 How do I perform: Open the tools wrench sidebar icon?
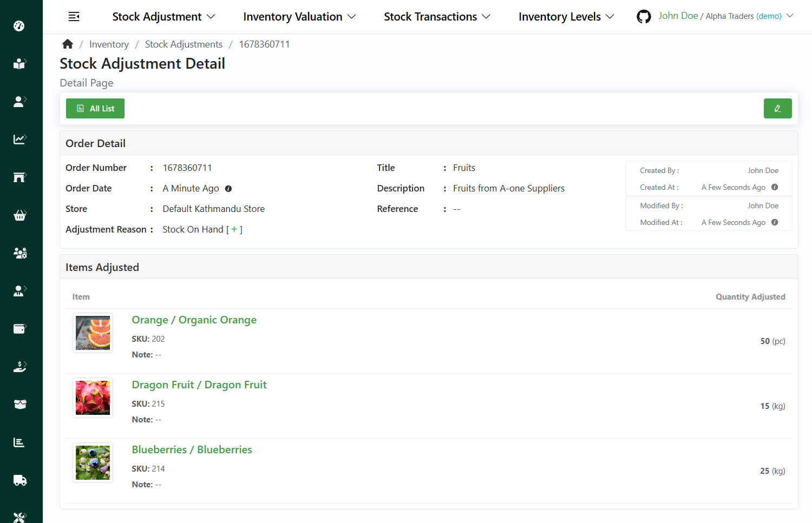pyautogui.click(x=19, y=517)
